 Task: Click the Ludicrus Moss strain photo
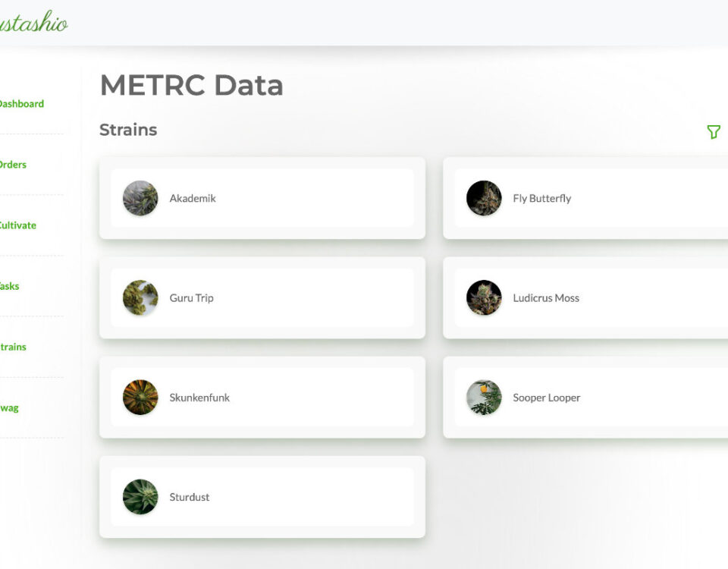484,297
